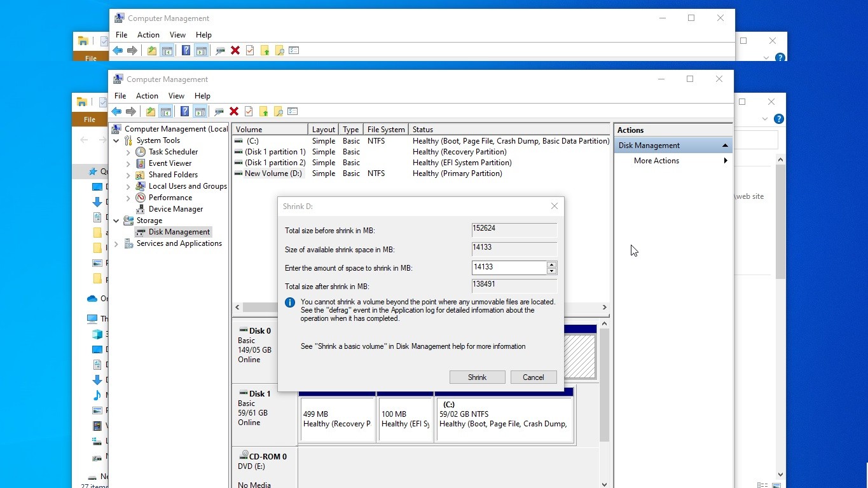Close the Shrink D: dialog with X
The image size is (868, 488).
click(554, 206)
